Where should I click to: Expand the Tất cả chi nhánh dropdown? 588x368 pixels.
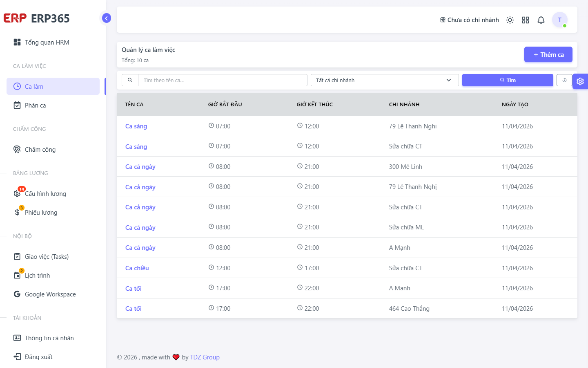tap(385, 80)
